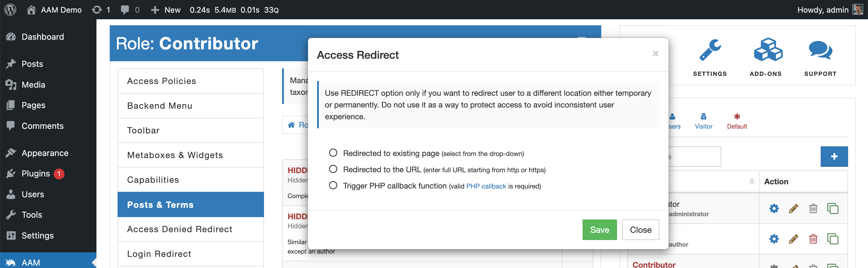Select the Toolbar tab
Viewport: 868px width, 268px height.
(x=191, y=130)
